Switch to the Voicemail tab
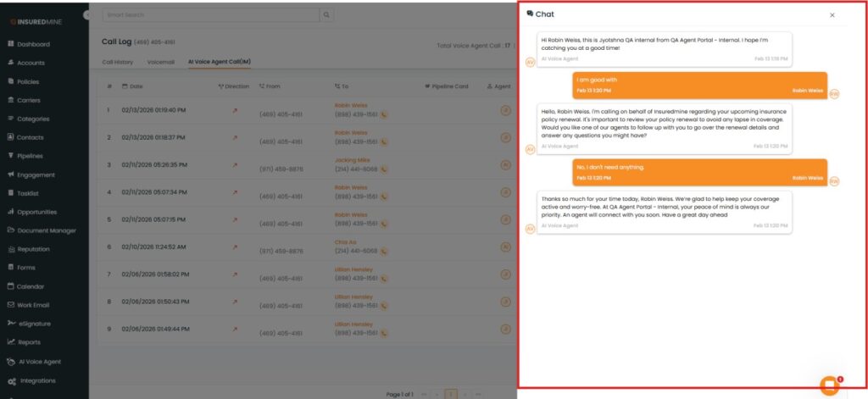The image size is (868, 399). coord(160,62)
